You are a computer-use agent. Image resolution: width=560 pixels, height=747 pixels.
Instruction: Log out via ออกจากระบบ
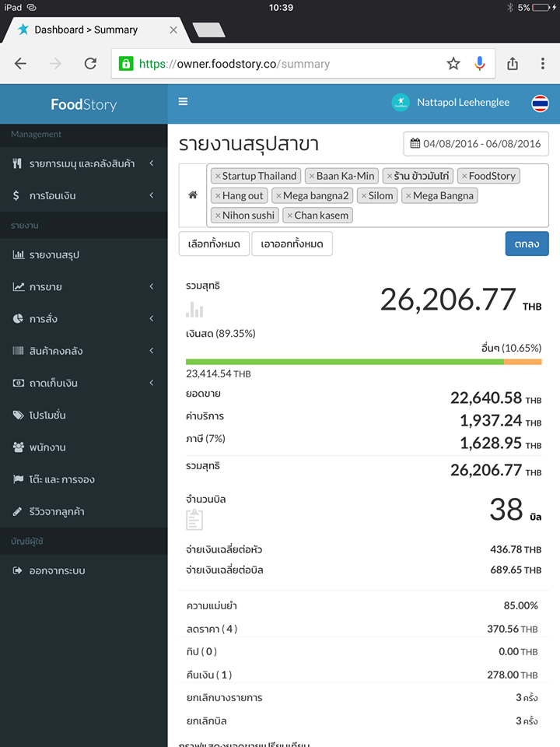coord(83,570)
